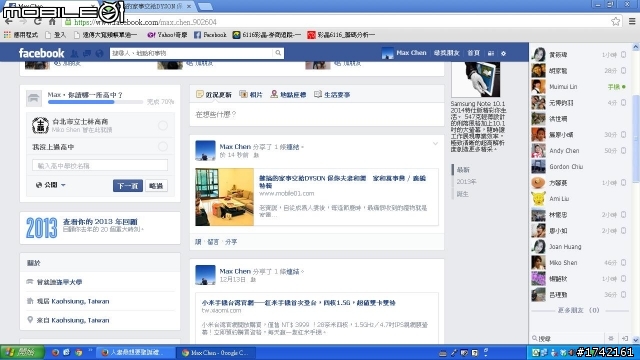Switch to the 相片 photo tab

point(251,95)
